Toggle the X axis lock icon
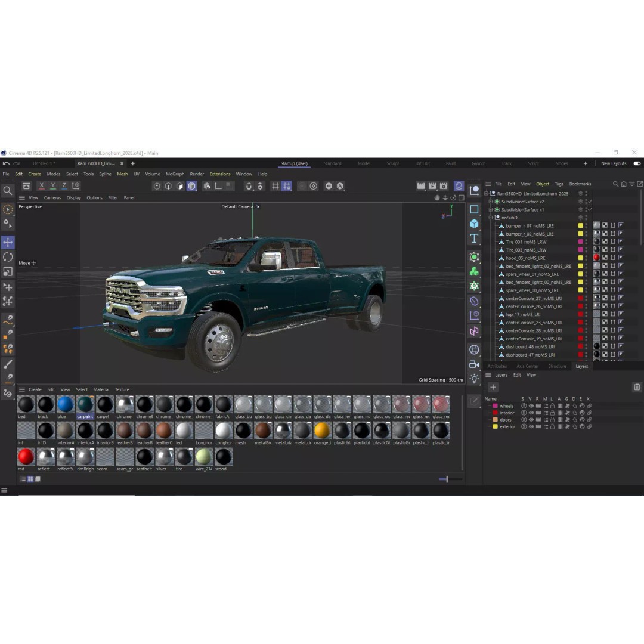Image resolution: width=644 pixels, height=644 pixels. (42, 186)
